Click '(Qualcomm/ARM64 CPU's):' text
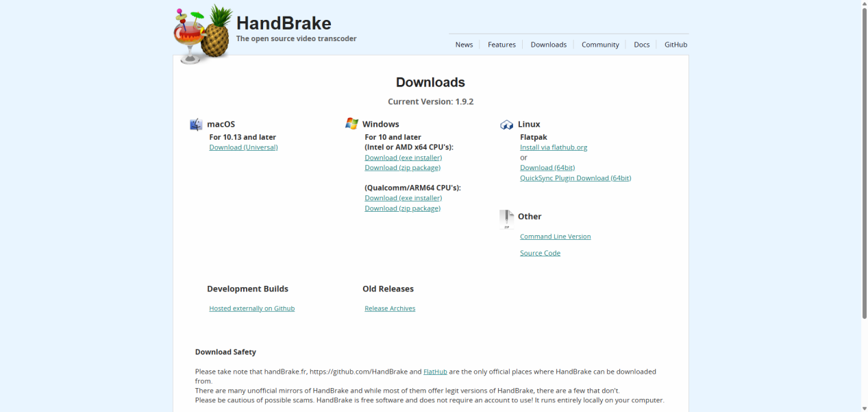The image size is (868, 412). [x=412, y=188]
